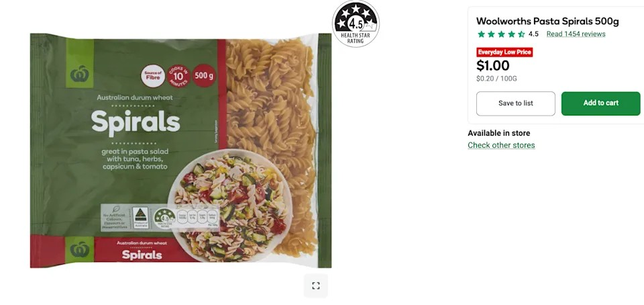This screenshot has height=305, width=644.
Task: Open the Read 1454 reviews link
Action: pyautogui.click(x=576, y=34)
